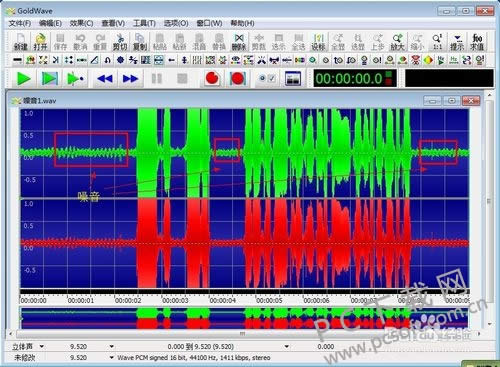This screenshot has width=500, height=367.
Task: Click the 删除 (Delete) toolbar icon
Action: [239, 42]
